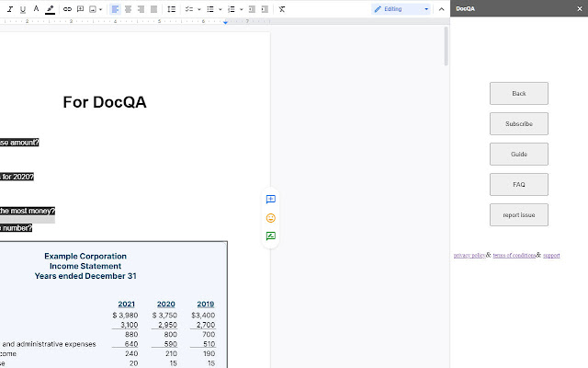This screenshot has width=588, height=368.
Task: Click the DocQA sidebar title
Action: [466, 8]
